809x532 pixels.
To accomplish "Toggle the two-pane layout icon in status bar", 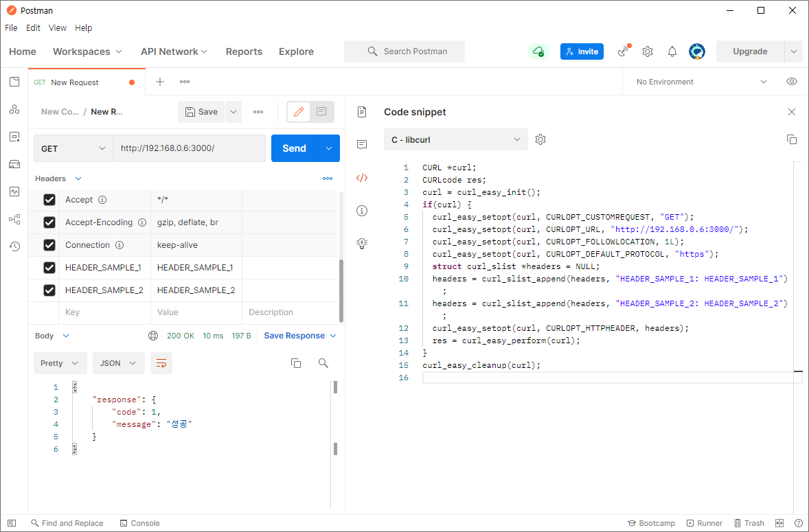I will pos(779,523).
